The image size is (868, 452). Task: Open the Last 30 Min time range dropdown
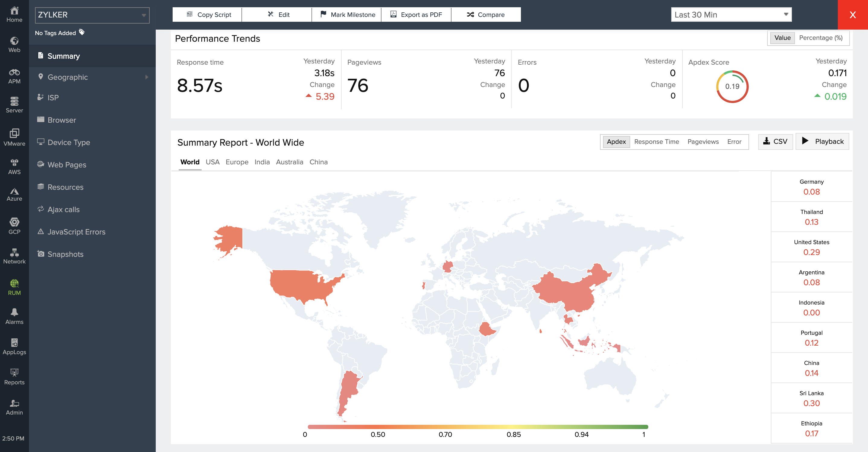tap(731, 15)
